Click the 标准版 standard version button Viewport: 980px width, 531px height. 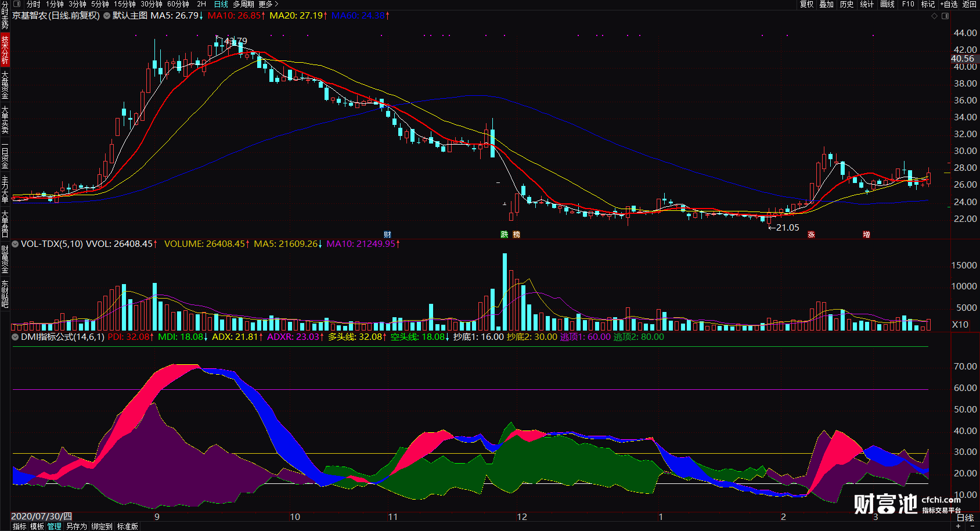click(x=128, y=526)
